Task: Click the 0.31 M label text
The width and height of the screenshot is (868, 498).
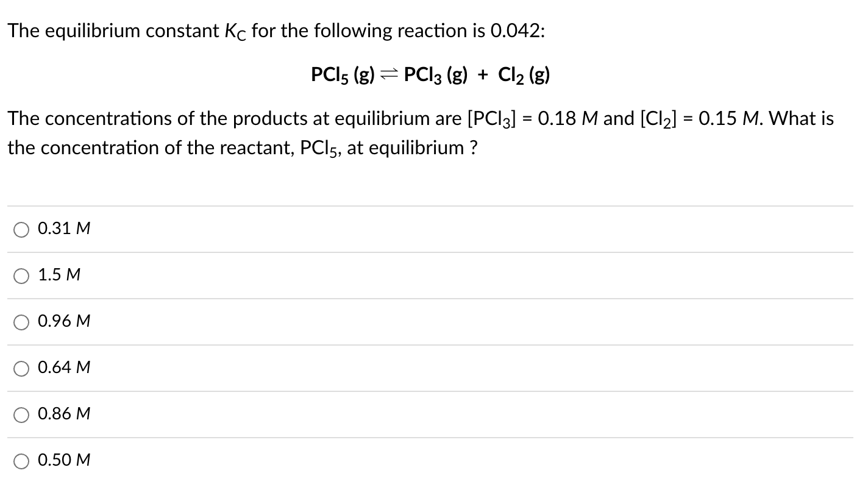Action: 63,228
